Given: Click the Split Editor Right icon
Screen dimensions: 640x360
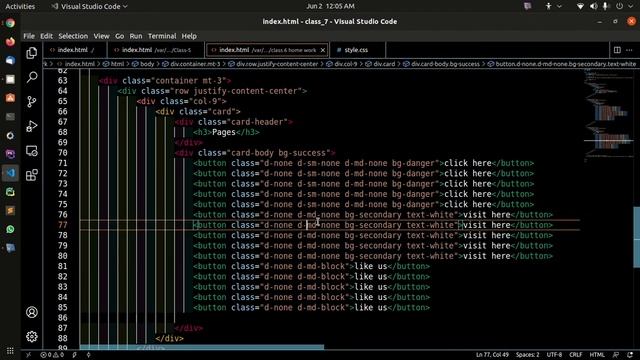Looking at the screenshot, I should point(617,50).
